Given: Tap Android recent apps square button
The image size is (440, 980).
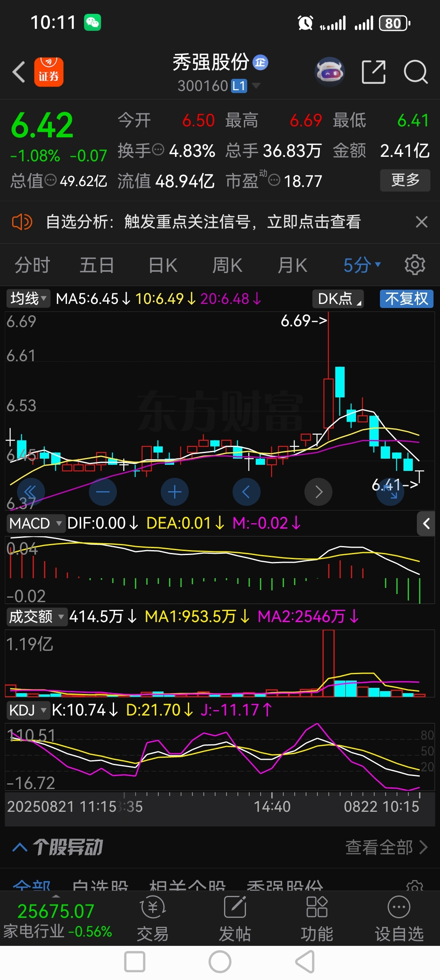Looking at the screenshot, I should click(135, 962).
